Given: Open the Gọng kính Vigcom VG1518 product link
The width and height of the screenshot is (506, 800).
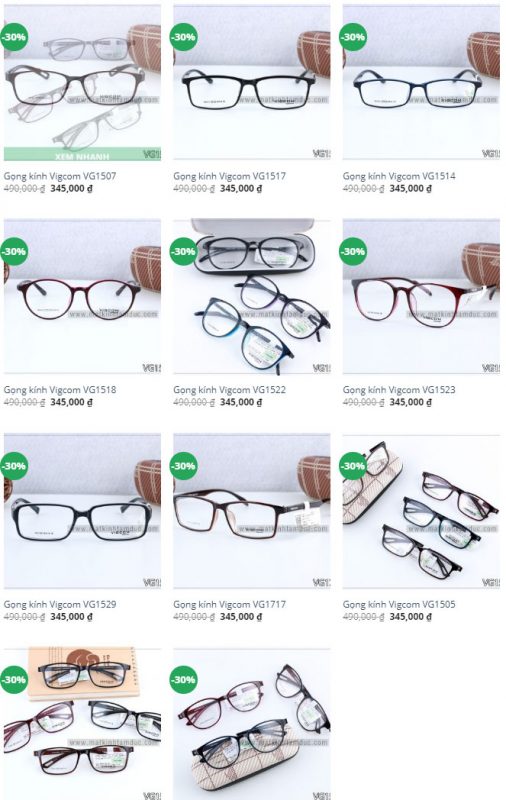Looking at the screenshot, I should 60,390.
